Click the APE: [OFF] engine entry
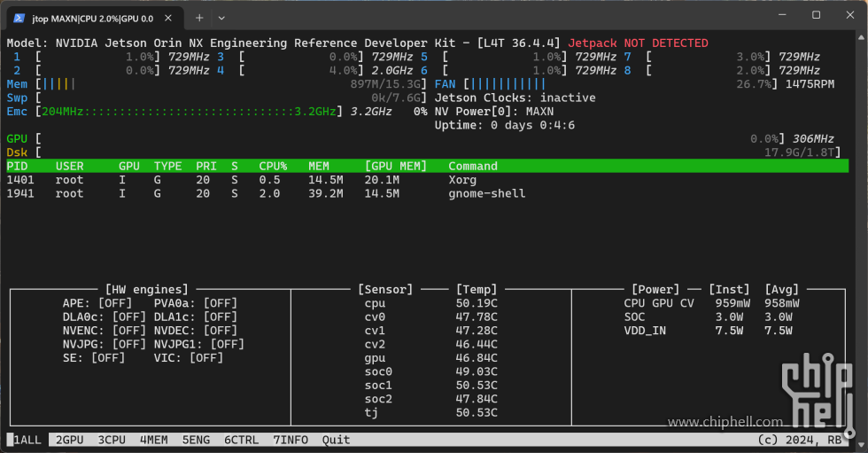Image resolution: width=868 pixels, height=453 pixels. pyautogui.click(x=97, y=303)
